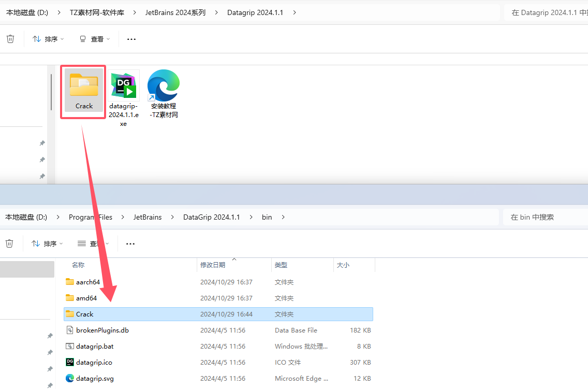
Task: Click Data Base File type cell
Action: pos(296,330)
